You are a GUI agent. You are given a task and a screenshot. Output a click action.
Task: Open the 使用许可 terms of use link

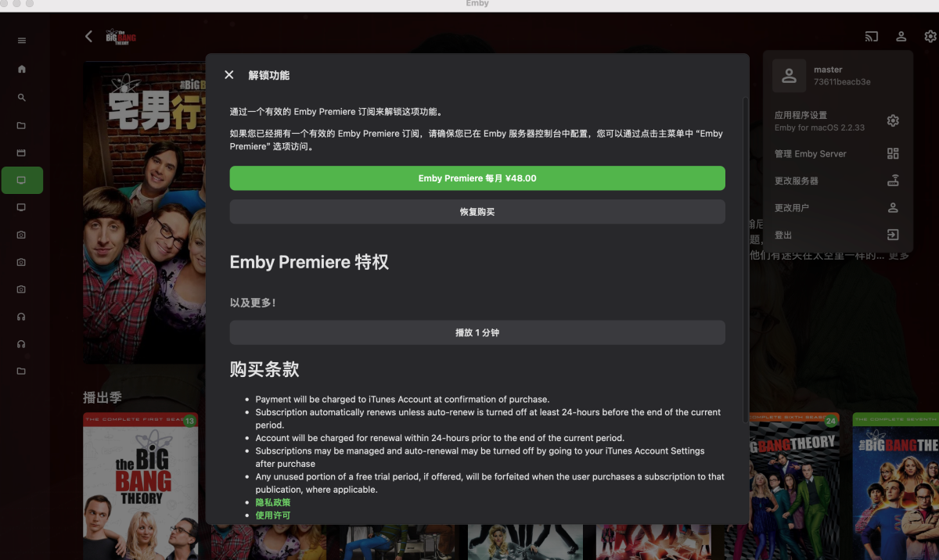(273, 515)
